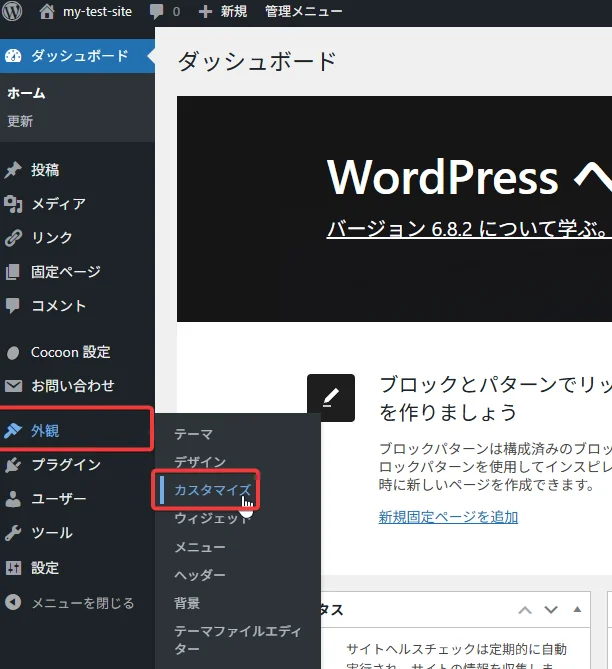Click the pencil edit icon in welcome panel

point(331,398)
